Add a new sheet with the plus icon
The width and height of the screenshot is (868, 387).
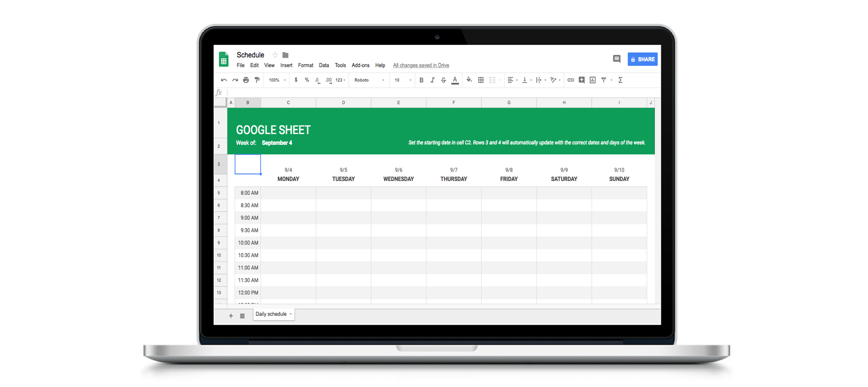[231, 316]
